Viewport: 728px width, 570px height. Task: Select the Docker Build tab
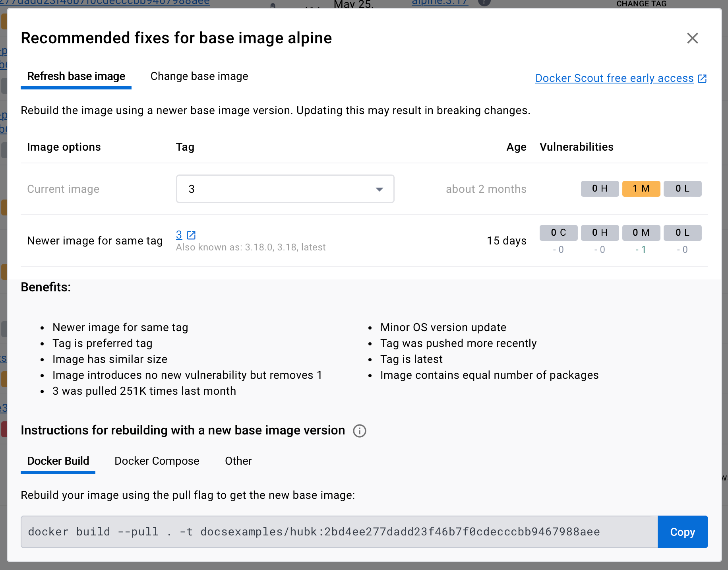(x=58, y=461)
